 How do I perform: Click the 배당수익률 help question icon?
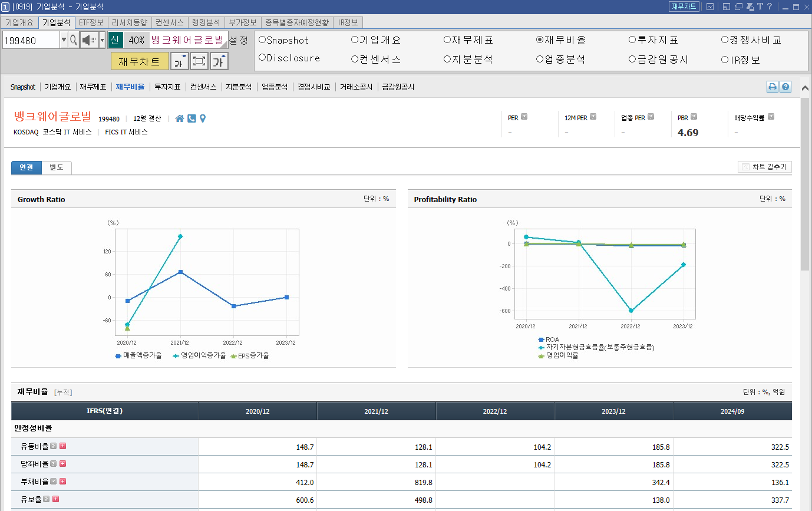[x=771, y=117]
